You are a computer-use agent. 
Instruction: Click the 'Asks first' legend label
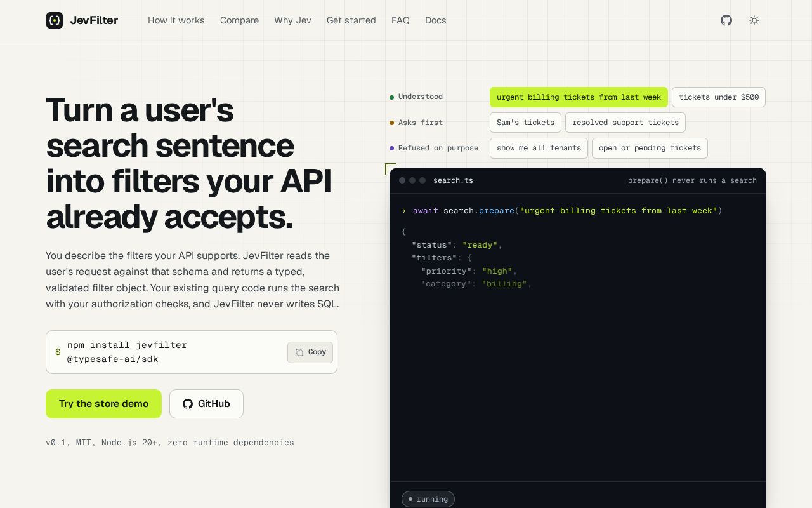421,123
